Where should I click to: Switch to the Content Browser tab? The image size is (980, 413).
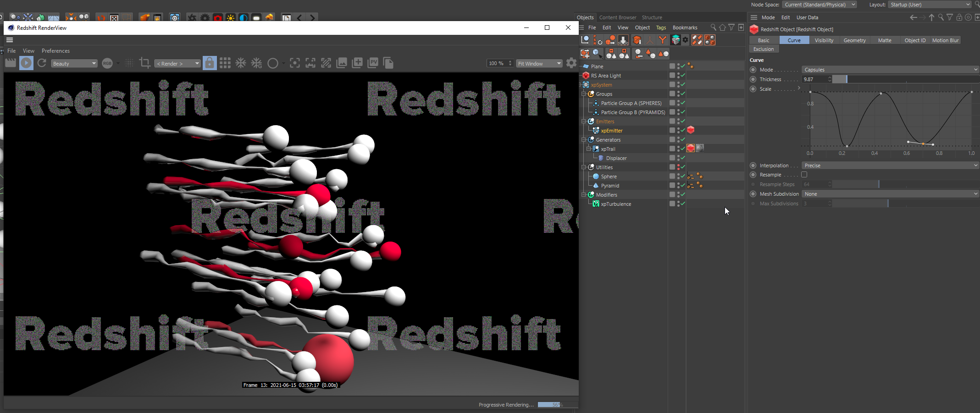[618, 17]
